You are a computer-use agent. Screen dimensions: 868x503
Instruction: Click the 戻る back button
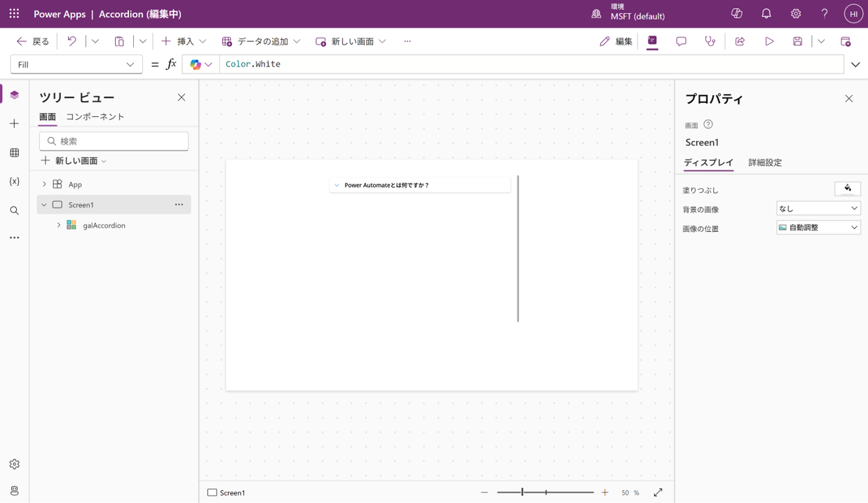click(33, 41)
